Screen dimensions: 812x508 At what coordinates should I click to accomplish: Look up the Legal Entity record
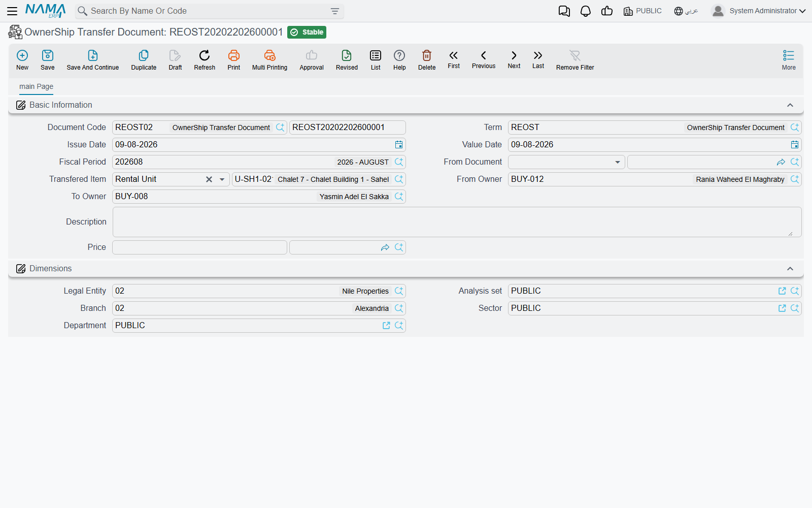tap(399, 291)
